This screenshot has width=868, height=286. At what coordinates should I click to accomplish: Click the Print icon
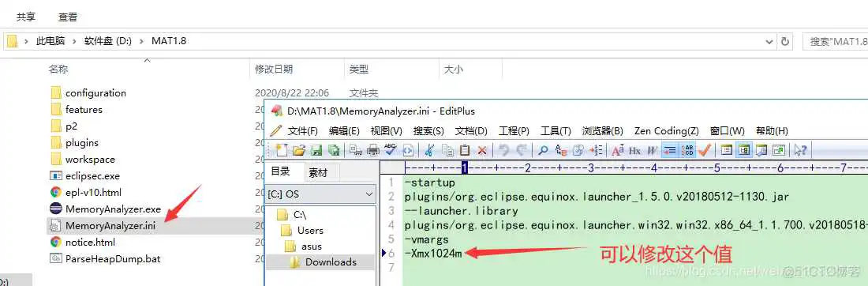tap(373, 149)
